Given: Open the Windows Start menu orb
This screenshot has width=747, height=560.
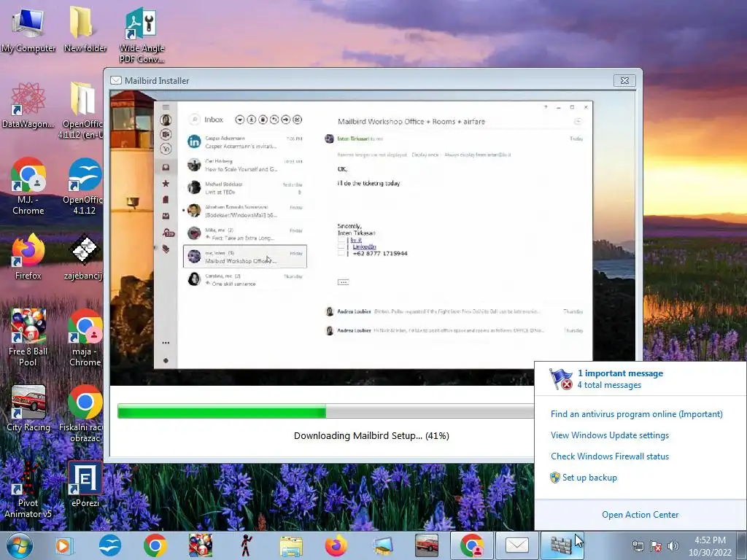Looking at the screenshot, I should point(19,545).
